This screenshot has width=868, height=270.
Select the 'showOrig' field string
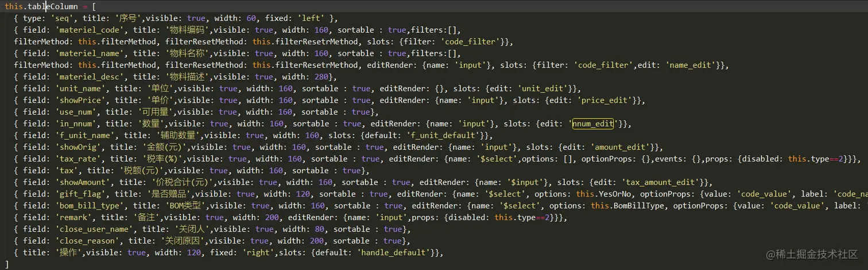coord(79,147)
